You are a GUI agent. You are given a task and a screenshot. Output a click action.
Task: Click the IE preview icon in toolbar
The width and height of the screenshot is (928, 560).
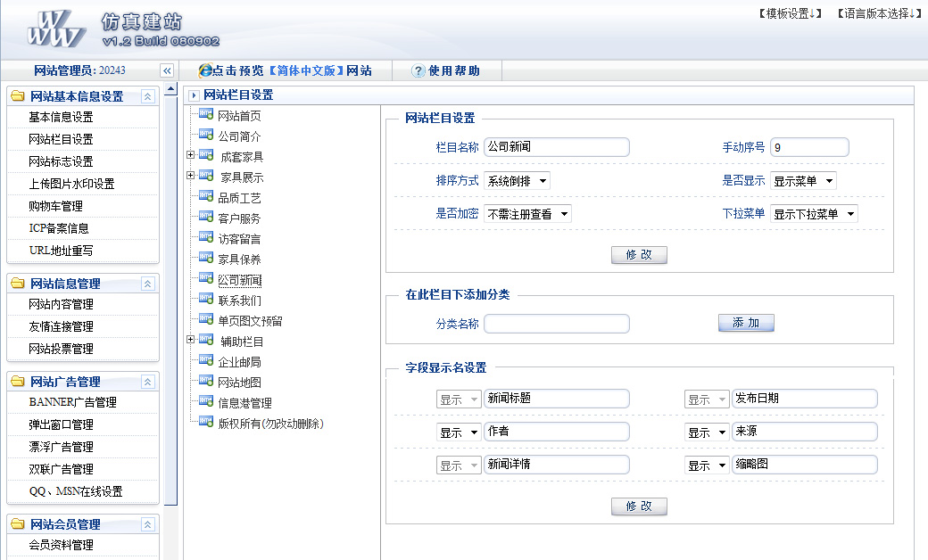205,70
